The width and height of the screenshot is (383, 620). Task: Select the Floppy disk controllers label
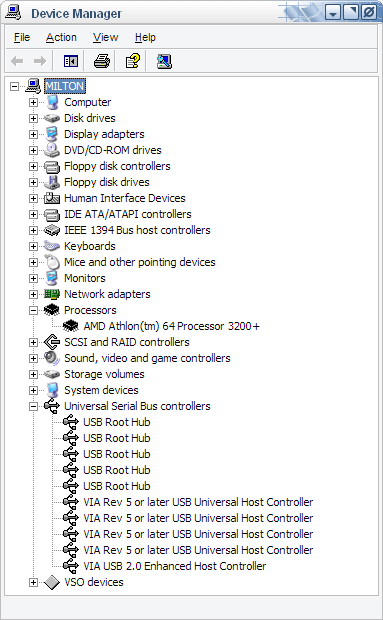[x=117, y=166]
